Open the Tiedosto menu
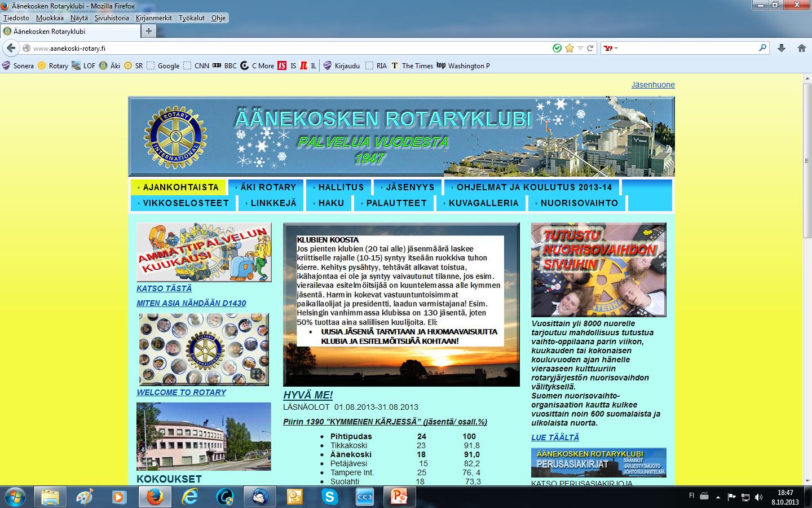 click(16, 17)
